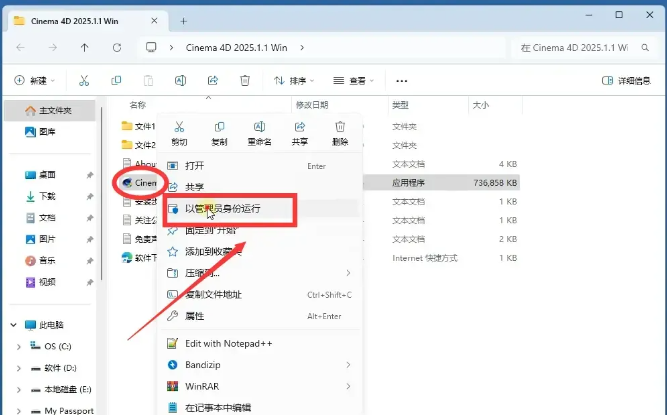This screenshot has height=415, width=667.
Task: Click 复制 in the context menu
Action: click(x=219, y=134)
